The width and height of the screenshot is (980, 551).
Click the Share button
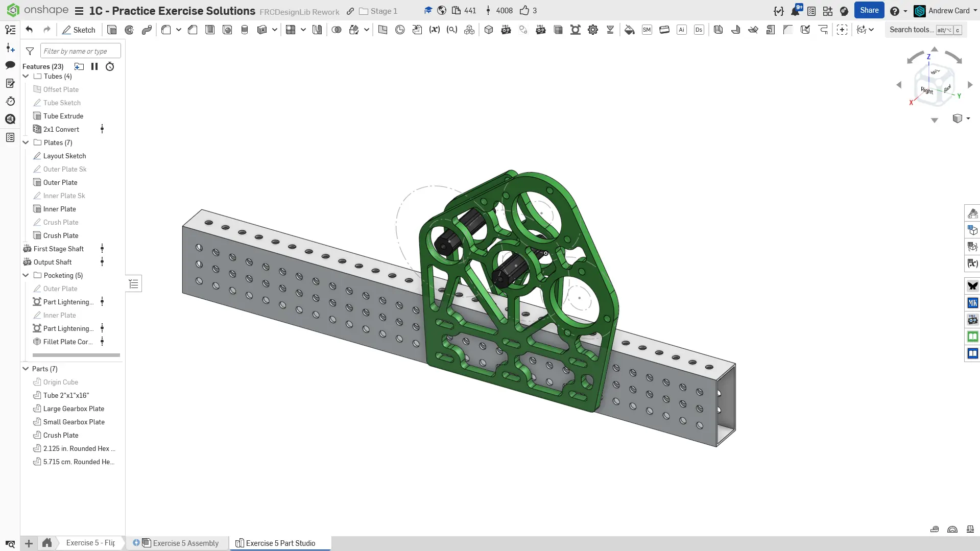pyautogui.click(x=869, y=10)
